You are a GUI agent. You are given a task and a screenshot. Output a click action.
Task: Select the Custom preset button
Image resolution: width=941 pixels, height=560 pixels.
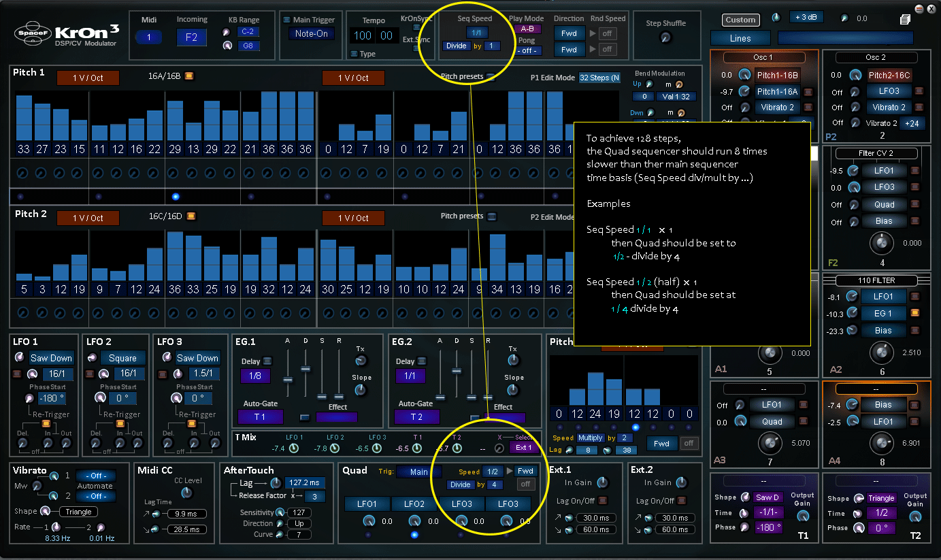click(x=740, y=20)
